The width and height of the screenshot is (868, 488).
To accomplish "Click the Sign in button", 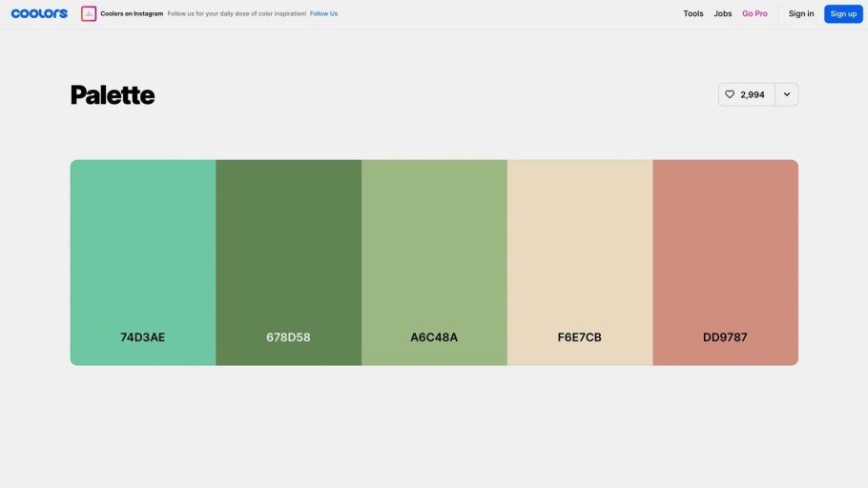I will (801, 13).
